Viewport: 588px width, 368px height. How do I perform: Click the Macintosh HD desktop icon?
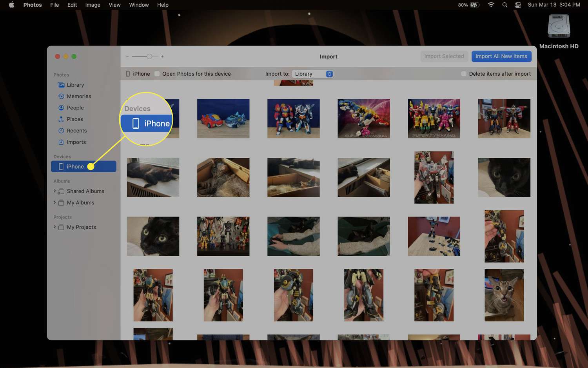click(559, 27)
